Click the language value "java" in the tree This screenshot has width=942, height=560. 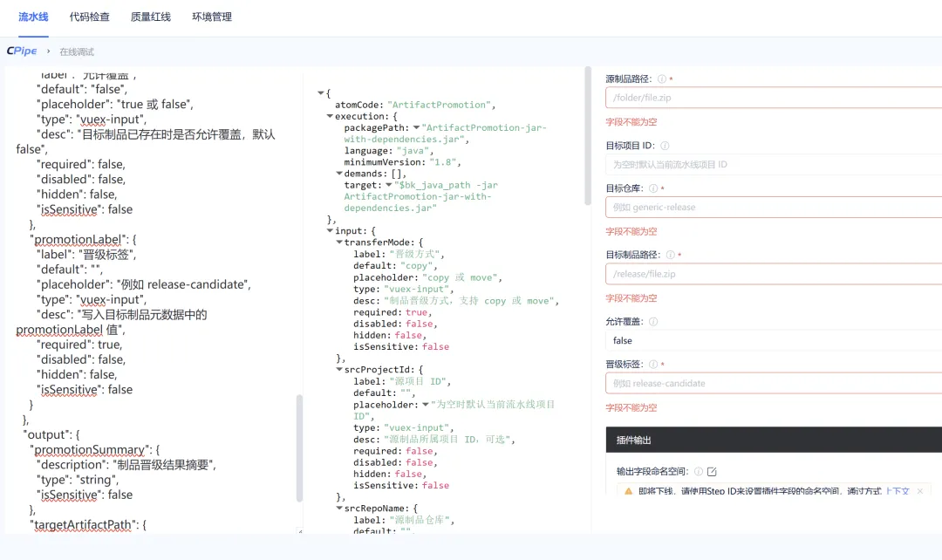pyautogui.click(x=412, y=151)
